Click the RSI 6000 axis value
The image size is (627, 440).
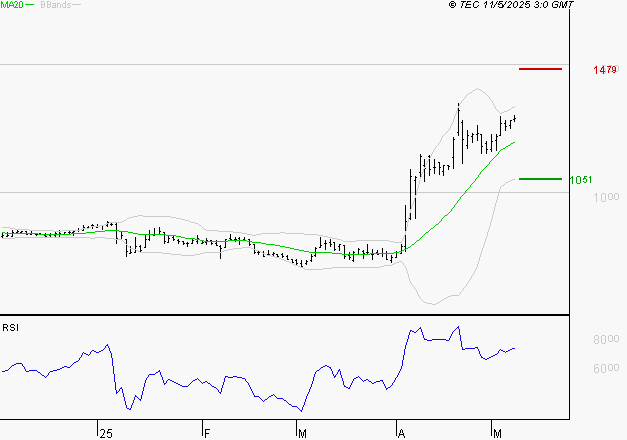coord(606,368)
